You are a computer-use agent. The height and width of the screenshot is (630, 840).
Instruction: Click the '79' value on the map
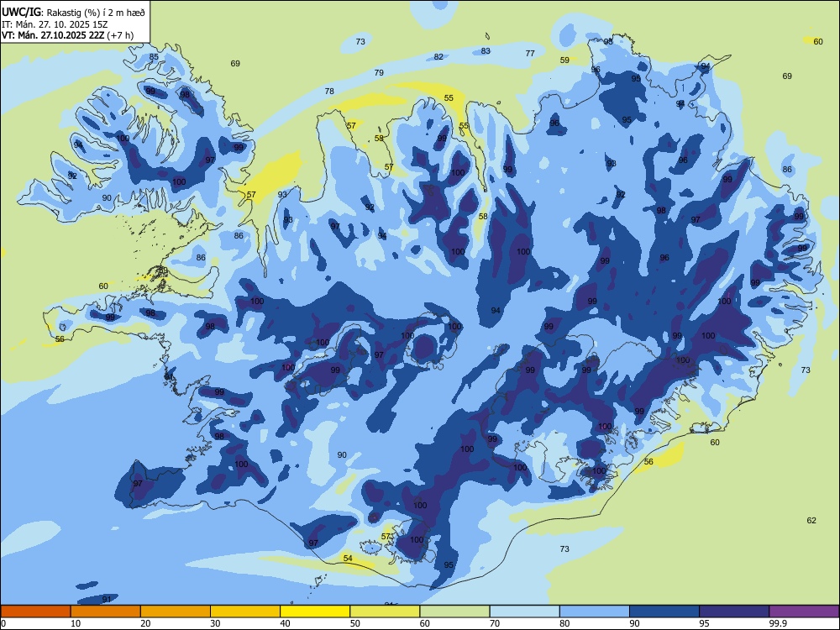pos(379,72)
